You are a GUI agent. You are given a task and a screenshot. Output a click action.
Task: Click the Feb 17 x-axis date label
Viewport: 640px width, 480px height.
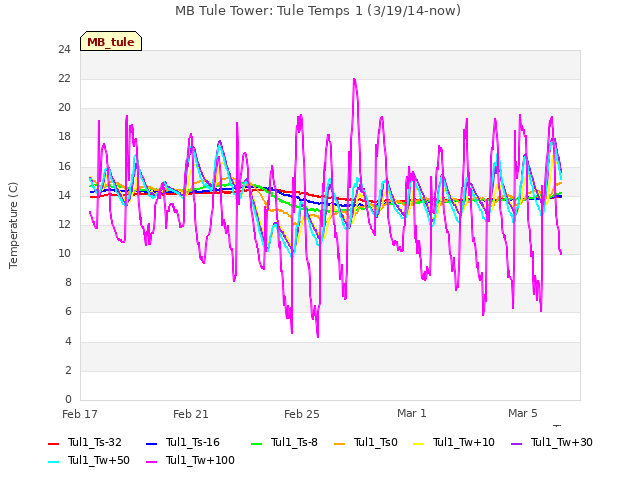tap(80, 414)
